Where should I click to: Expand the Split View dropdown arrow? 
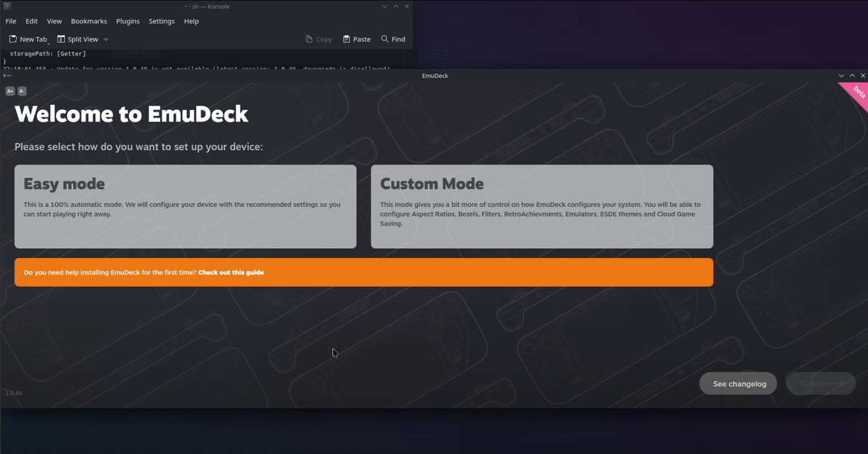tap(106, 39)
